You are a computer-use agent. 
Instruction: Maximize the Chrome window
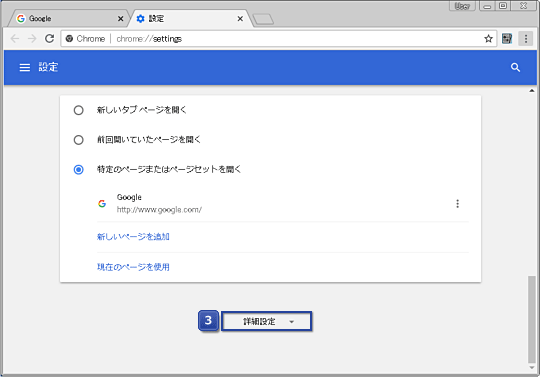(502, 6)
